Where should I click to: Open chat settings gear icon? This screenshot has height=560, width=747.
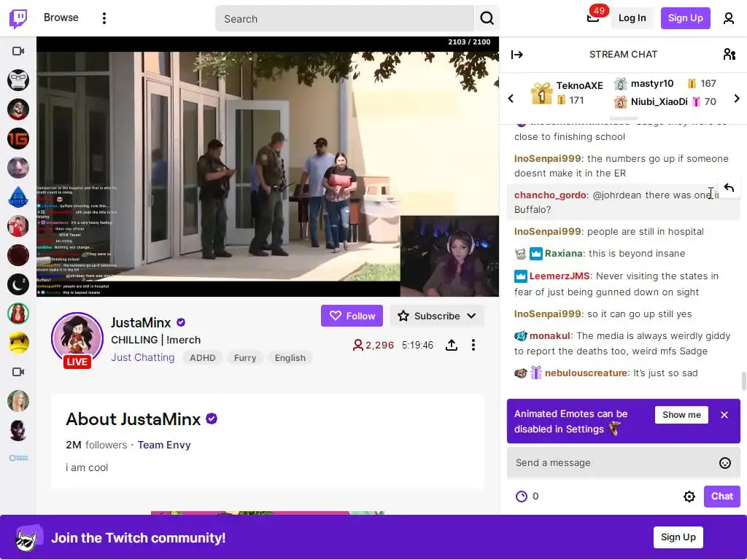click(689, 497)
